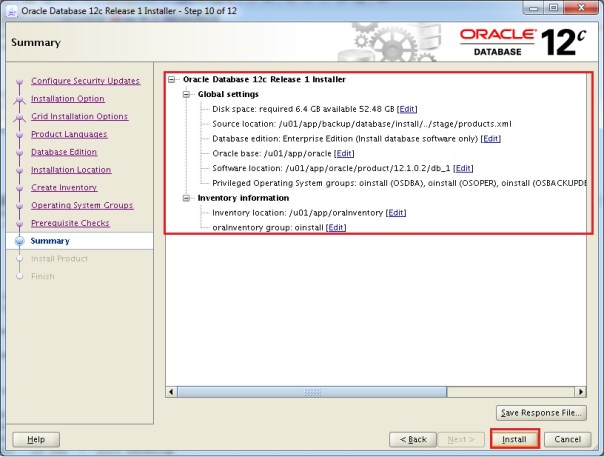Navigate to Prerequisite Checks step
The height and width of the screenshot is (457, 604).
pyautogui.click(x=70, y=223)
